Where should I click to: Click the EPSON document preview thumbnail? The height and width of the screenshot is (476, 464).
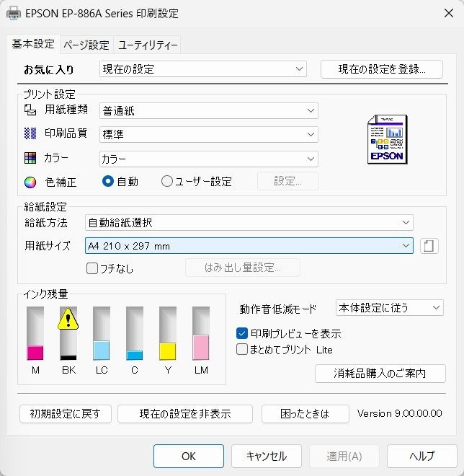(x=388, y=139)
